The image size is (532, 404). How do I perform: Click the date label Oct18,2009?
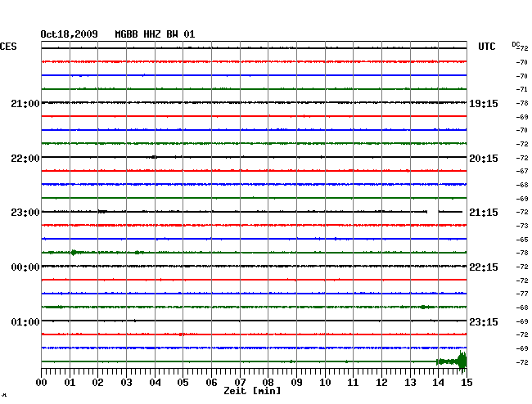[x=69, y=34]
